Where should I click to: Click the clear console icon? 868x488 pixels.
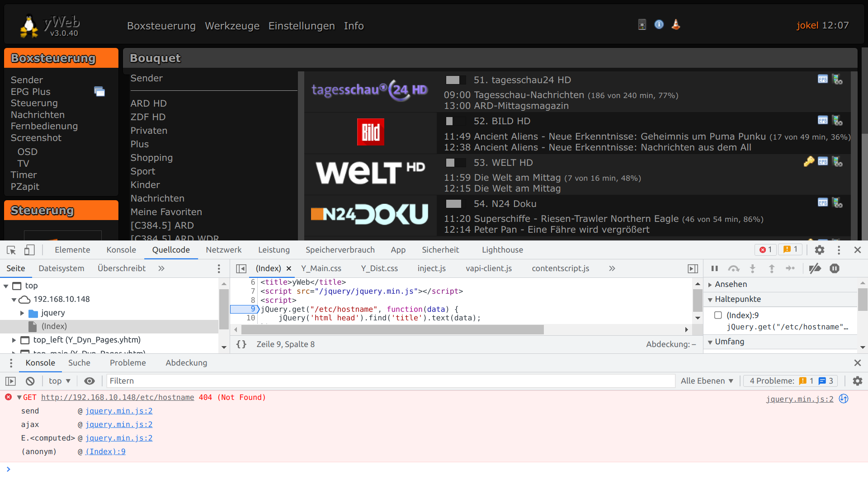tap(30, 381)
